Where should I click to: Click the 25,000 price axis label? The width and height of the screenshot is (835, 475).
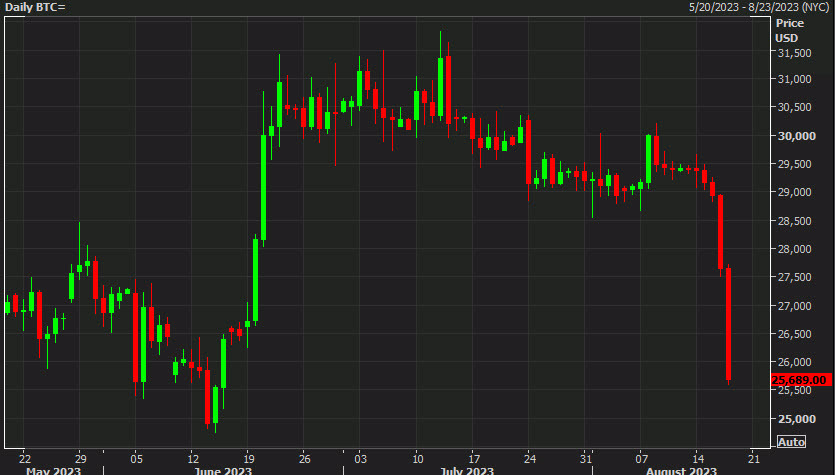(x=797, y=419)
